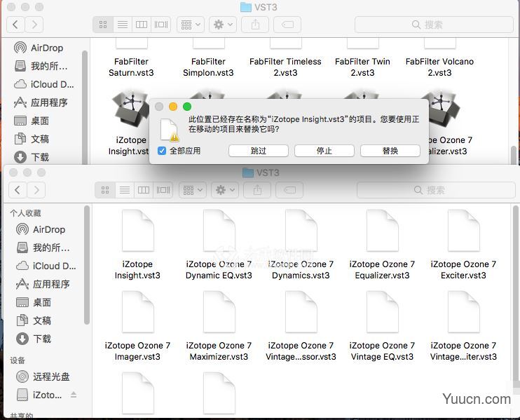520x420 pixels.
Task: Check the 全部应用 checkbox in the dialog
Action: 161,151
